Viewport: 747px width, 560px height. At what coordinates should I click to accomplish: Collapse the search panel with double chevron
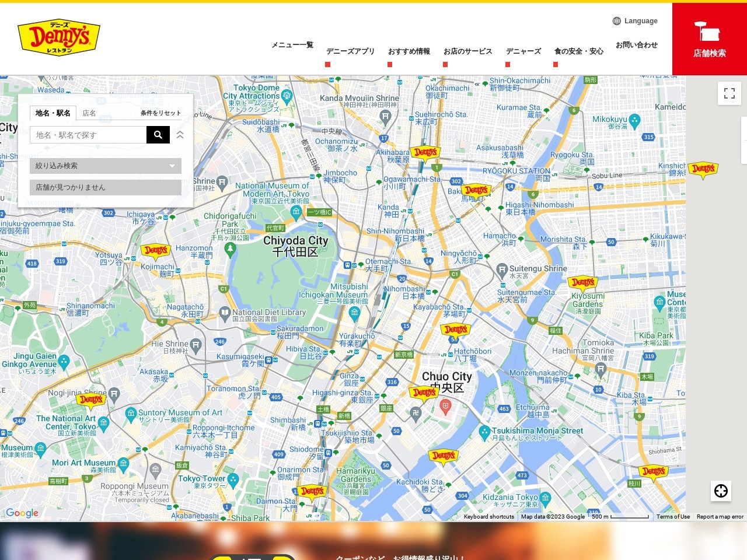[x=180, y=135]
